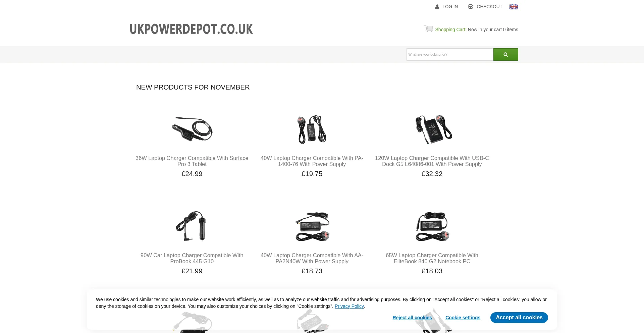The width and height of the screenshot is (644, 333).
Task: View the PA-1400-76 charger product image
Action: [312, 129]
